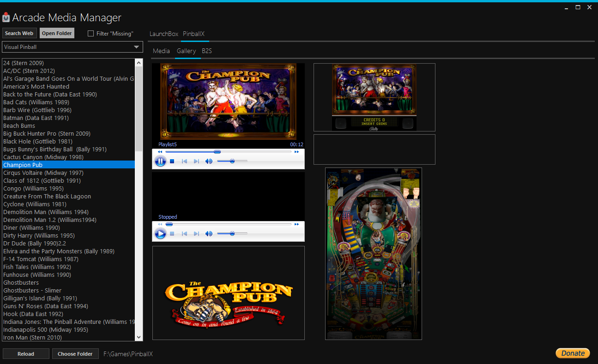
Task: Open the Visual Pinball system dropdown
Action: pyautogui.click(x=72, y=47)
